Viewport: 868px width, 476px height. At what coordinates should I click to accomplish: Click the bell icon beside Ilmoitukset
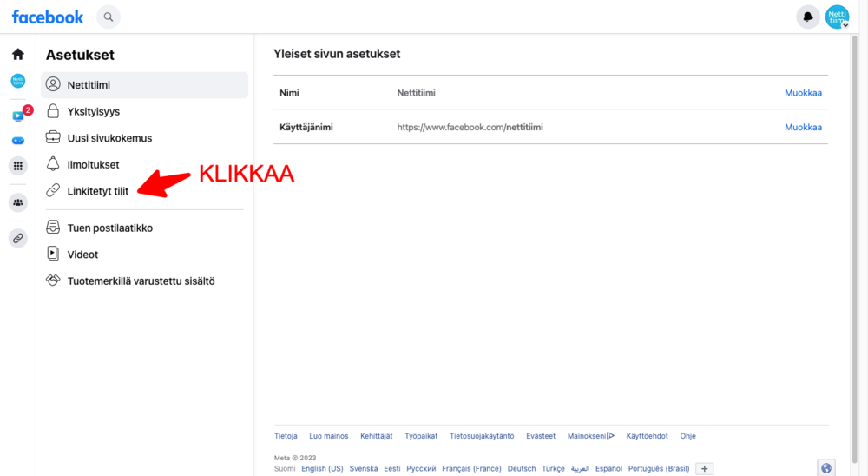[53, 164]
